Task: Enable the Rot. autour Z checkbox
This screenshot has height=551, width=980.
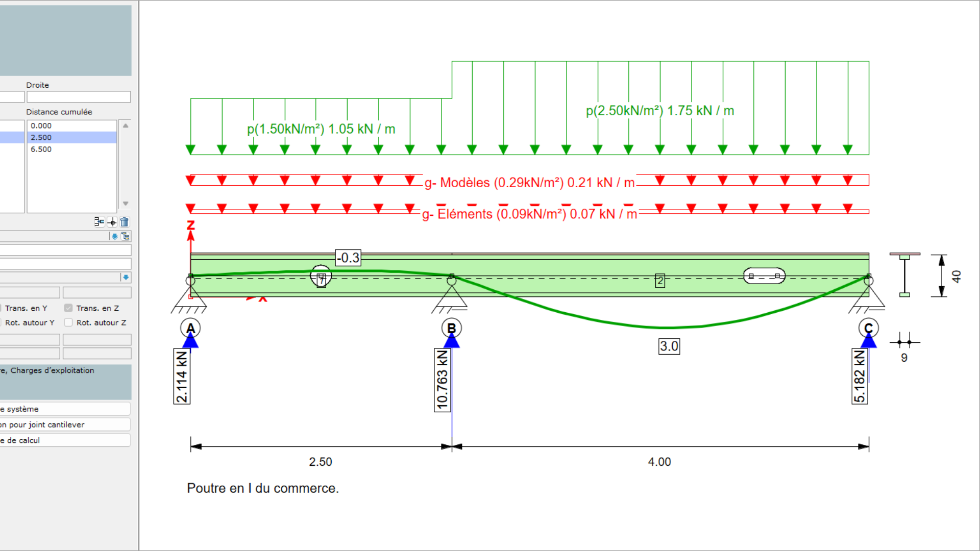Action: tap(68, 322)
